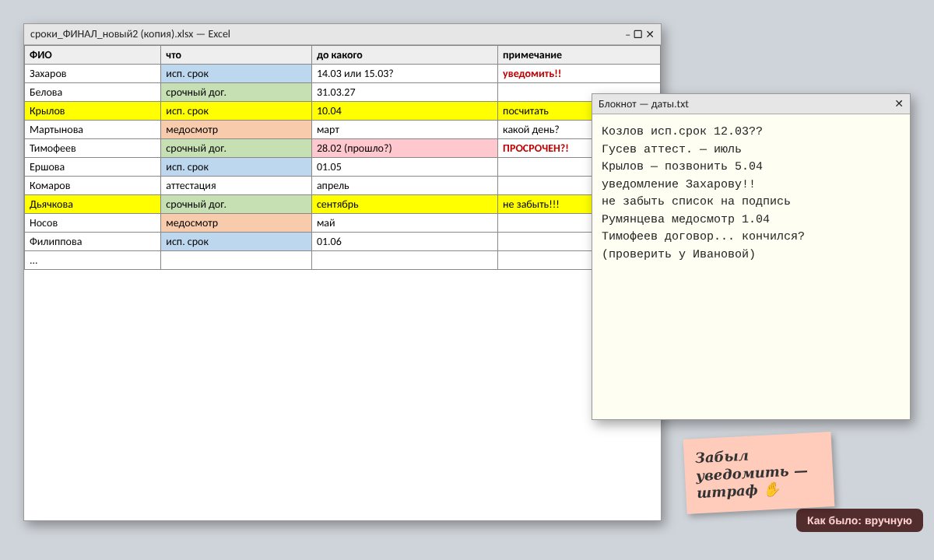Click the red 'уведомить!!' cell
The width and height of the screenshot is (934, 560).
coord(579,74)
